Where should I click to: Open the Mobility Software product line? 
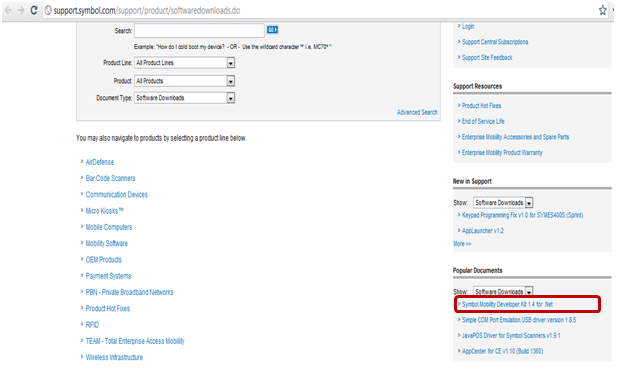107,244
